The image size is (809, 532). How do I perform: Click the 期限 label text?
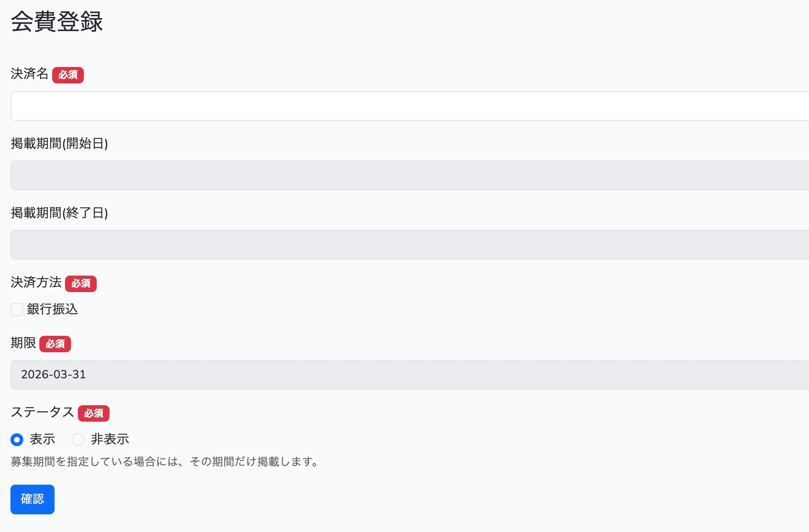tap(23, 343)
